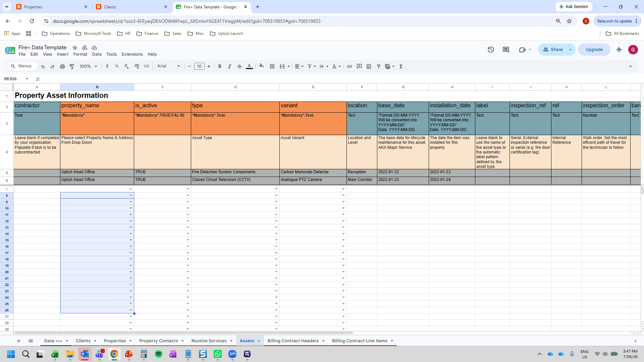644x362 pixels.
Task: Click the Share button
Action: (x=552, y=50)
